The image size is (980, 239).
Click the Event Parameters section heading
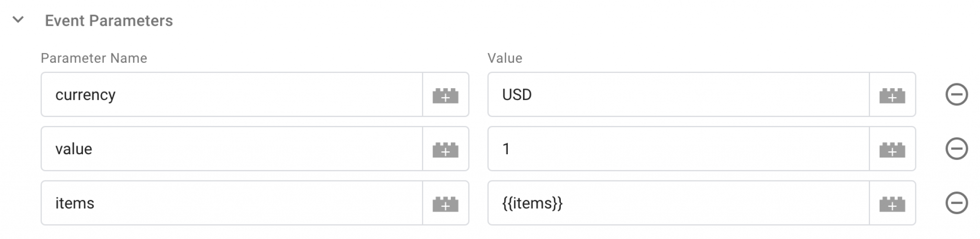(x=109, y=21)
